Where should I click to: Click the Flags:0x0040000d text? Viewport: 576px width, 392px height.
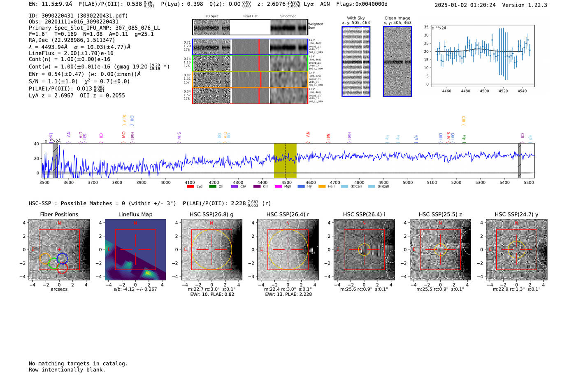pos(362,4)
